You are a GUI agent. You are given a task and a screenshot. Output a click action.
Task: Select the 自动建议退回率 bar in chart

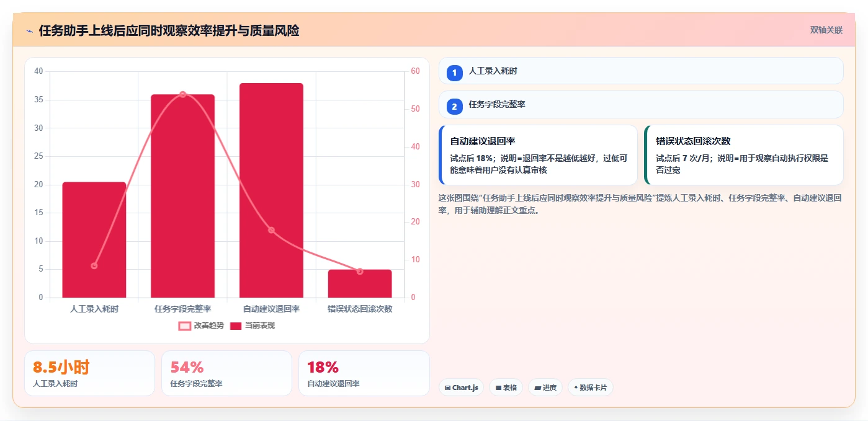pyautogui.click(x=271, y=190)
